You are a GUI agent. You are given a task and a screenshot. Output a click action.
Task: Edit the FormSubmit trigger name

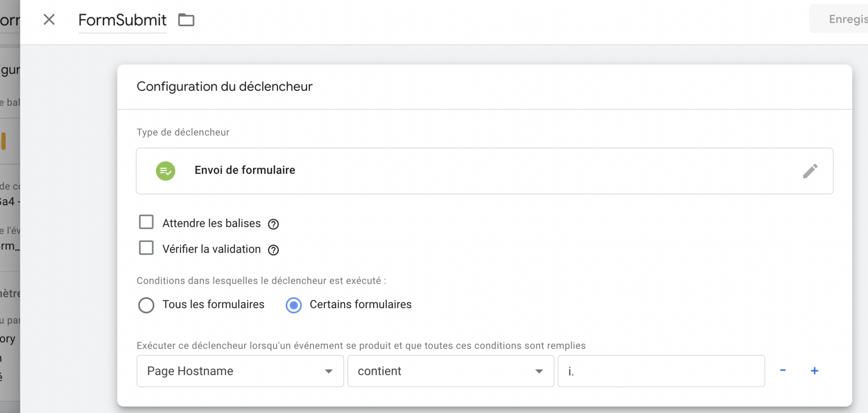click(x=122, y=20)
